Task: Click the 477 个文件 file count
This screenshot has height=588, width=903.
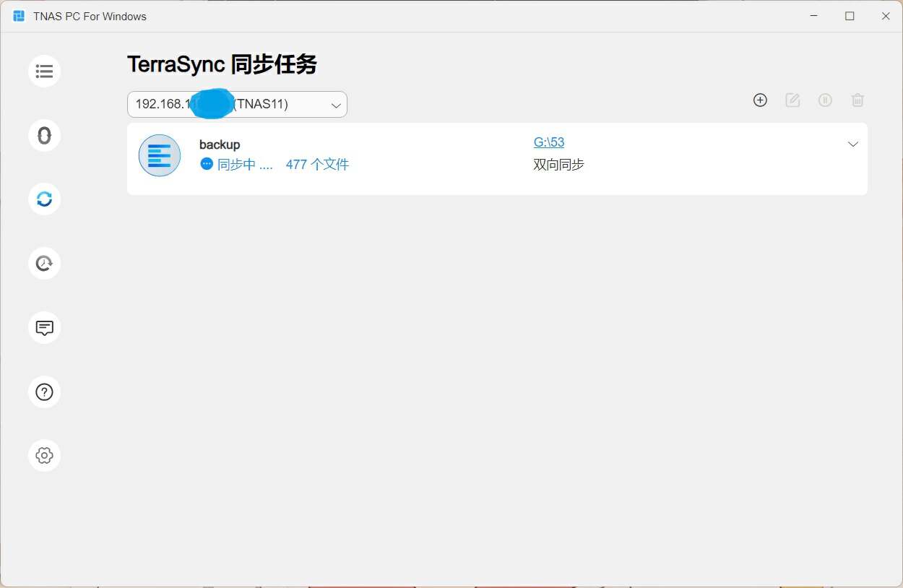Action: 317,164
